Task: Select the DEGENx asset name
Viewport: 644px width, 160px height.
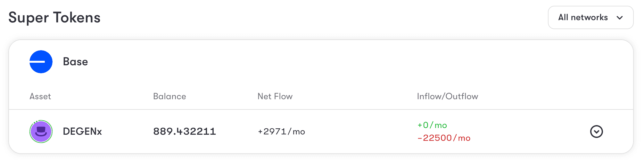Action: tap(82, 132)
